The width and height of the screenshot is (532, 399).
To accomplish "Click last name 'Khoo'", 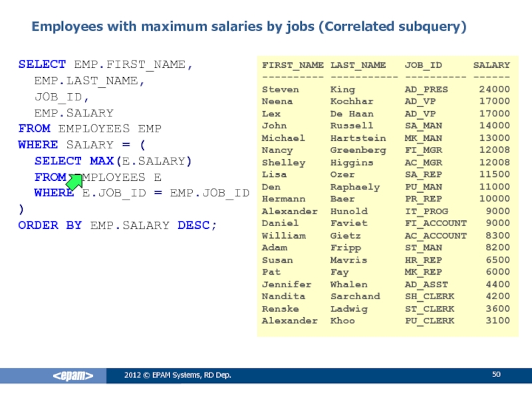I will (342, 321).
